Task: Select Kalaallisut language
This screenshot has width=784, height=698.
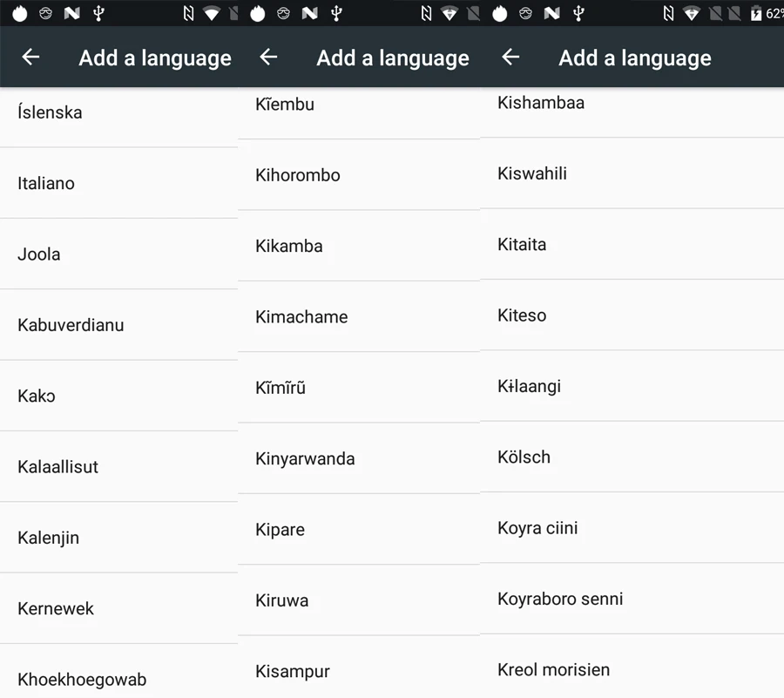Action: point(119,466)
